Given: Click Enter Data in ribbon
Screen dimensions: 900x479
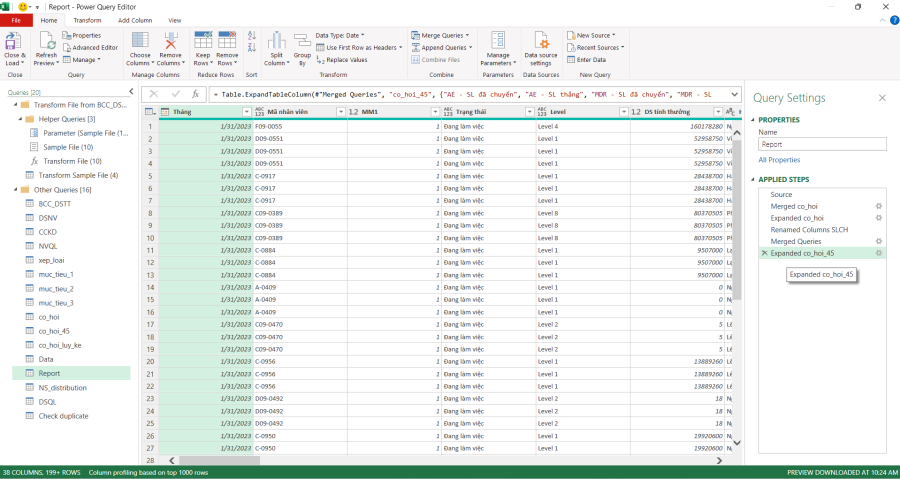Looking at the screenshot, I should [x=587, y=60].
